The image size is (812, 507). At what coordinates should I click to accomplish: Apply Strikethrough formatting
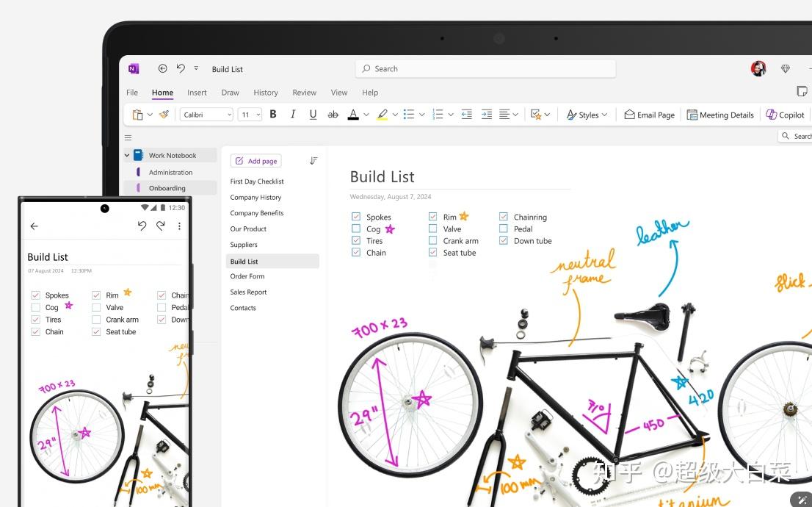tap(333, 115)
